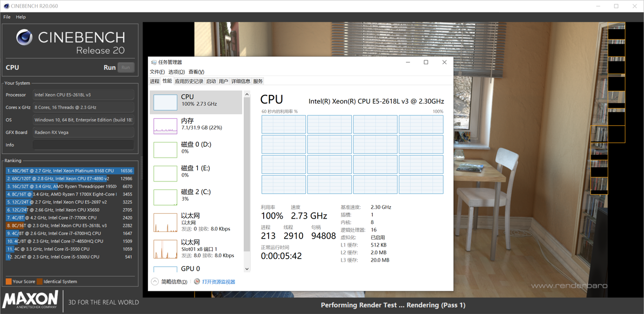The height and width of the screenshot is (314, 644).
Task: Open Task Manager 查看(V) menu
Action: click(x=196, y=72)
